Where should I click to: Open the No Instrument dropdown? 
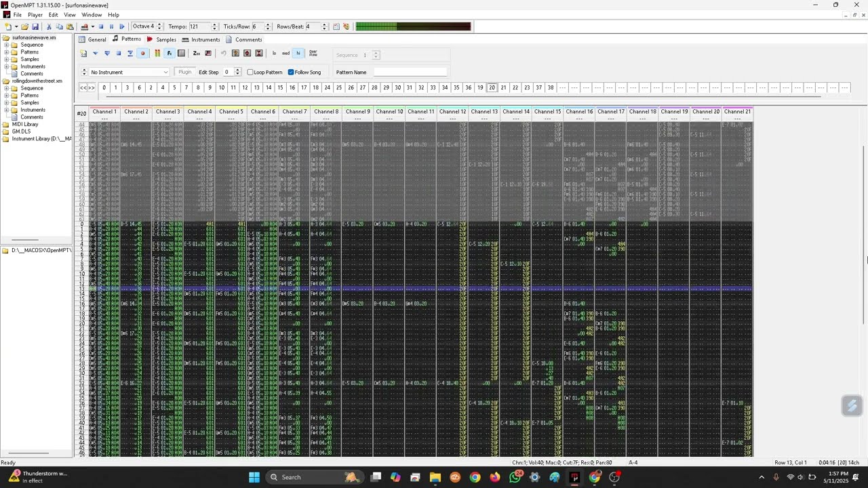pos(129,73)
